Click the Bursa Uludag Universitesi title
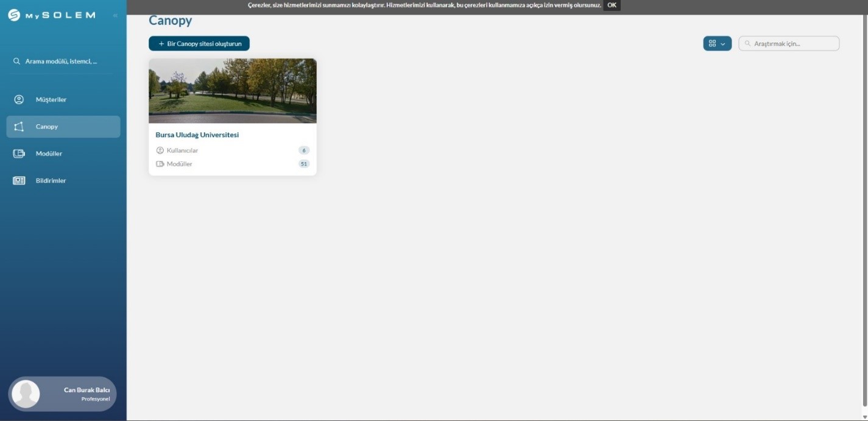868x421 pixels. coord(197,135)
